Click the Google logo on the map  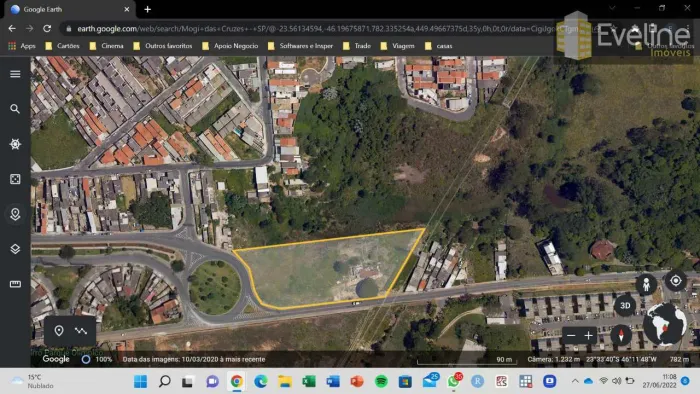pyautogui.click(x=56, y=359)
